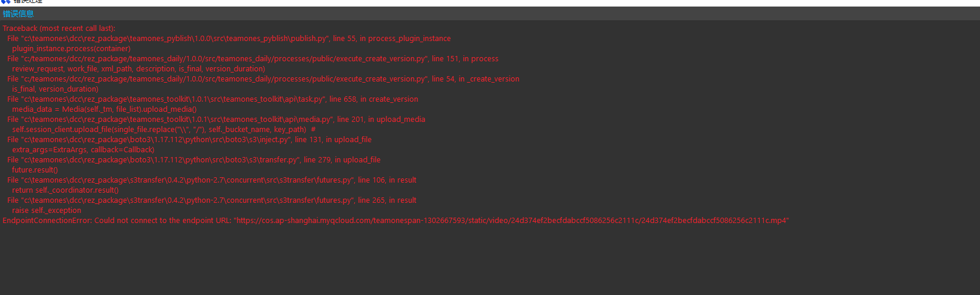Select the execute_create_version.py line 151 entry
980x295 pixels.
point(252,59)
